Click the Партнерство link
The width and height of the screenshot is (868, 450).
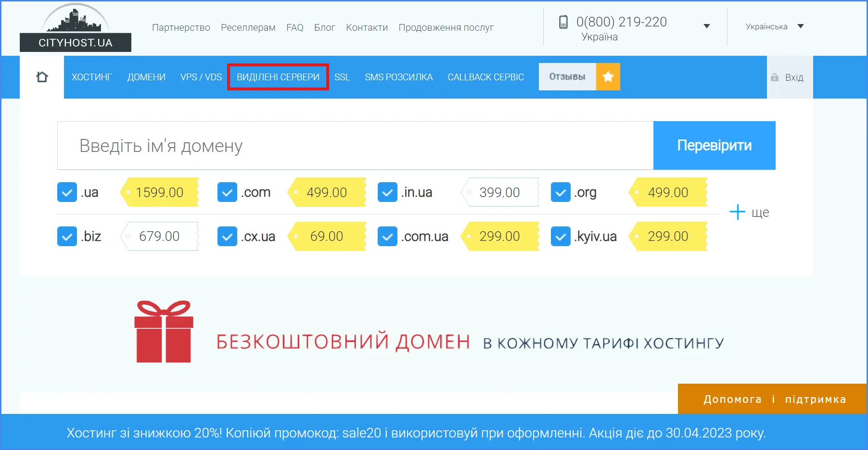[x=181, y=27]
